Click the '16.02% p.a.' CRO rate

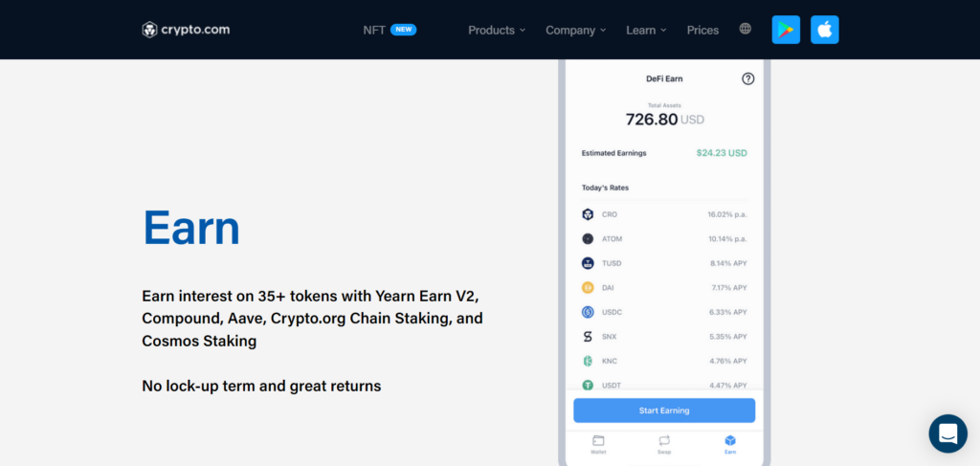(x=727, y=214)
